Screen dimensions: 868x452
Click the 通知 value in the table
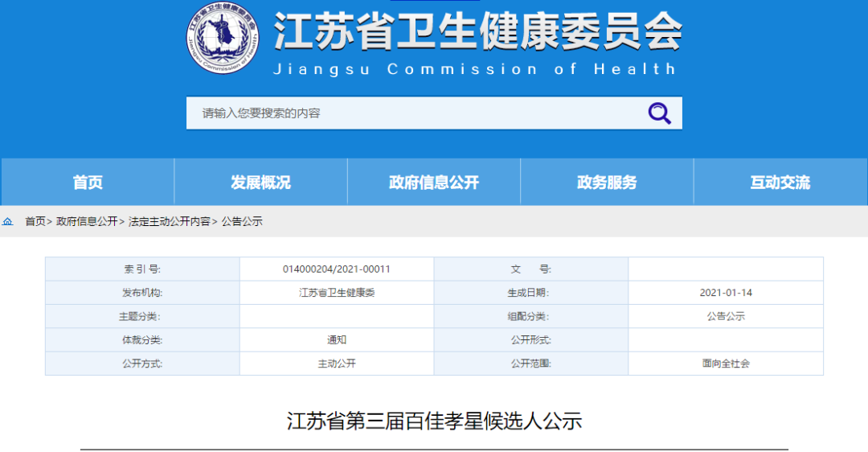(337, 340)
